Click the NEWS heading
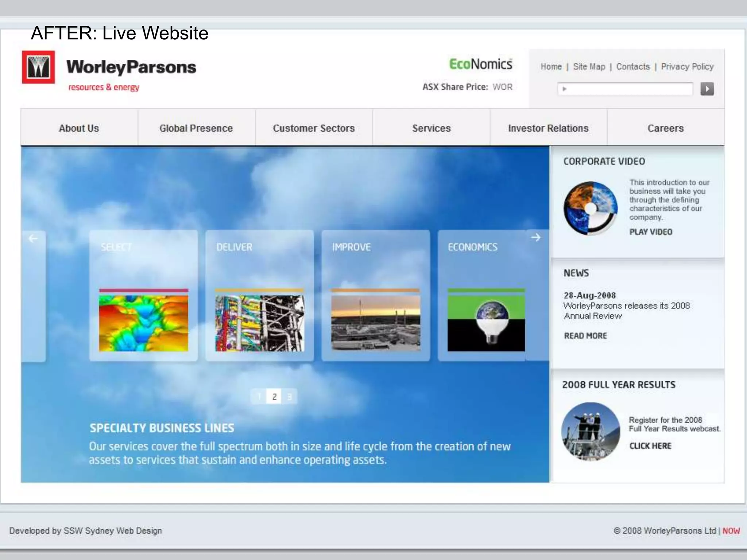The image size is (747, 560). coord(576,273)
